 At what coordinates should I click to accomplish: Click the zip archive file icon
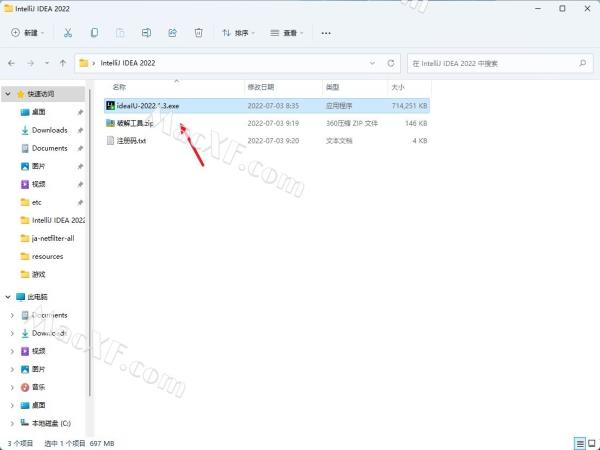(x=111, y=123)
